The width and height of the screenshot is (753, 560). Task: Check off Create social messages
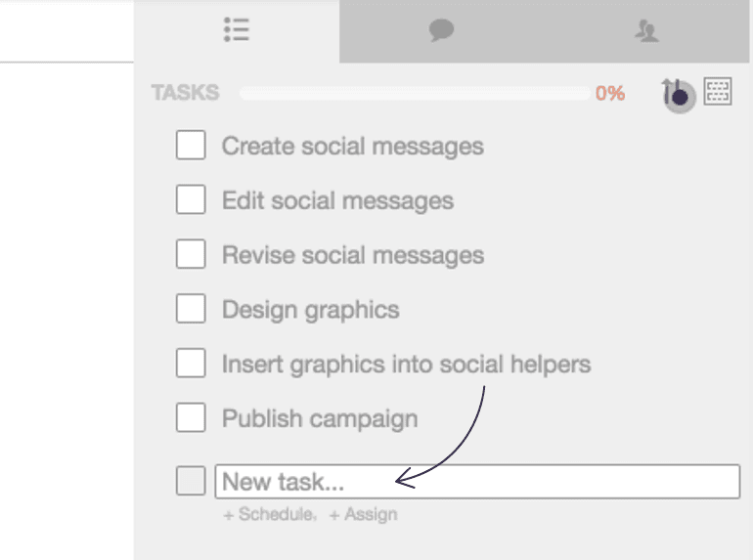[191, 147]
